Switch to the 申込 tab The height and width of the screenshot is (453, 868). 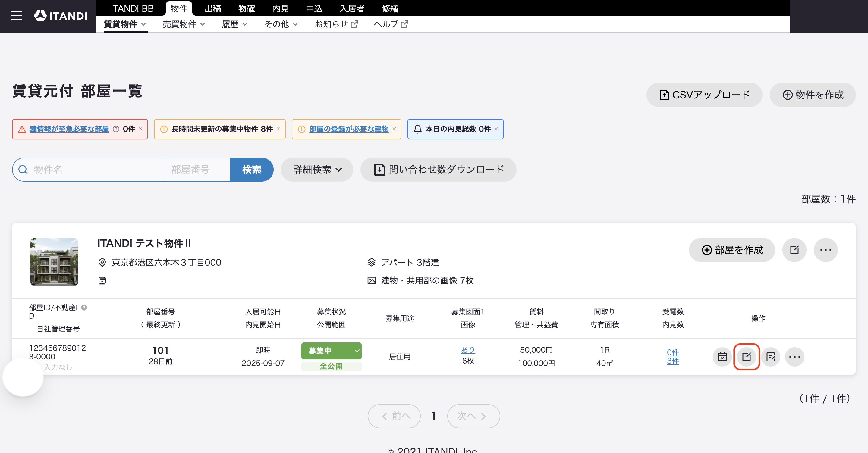click(x=314, y=8)
